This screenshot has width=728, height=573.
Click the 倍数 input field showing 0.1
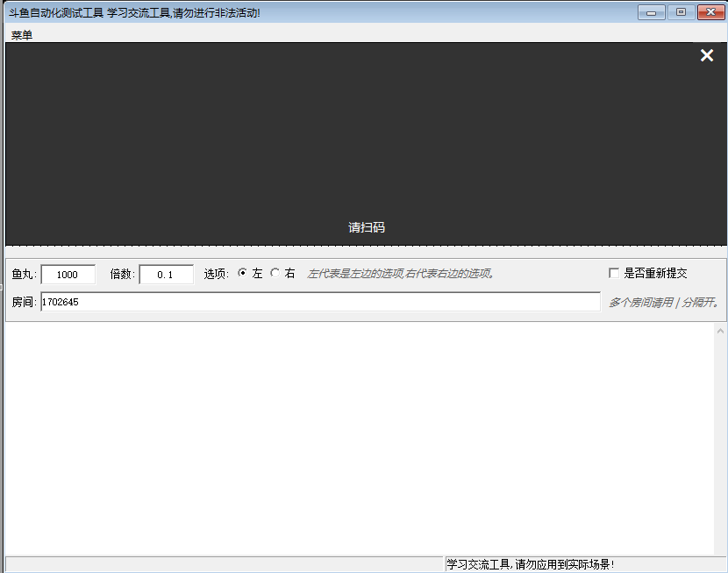(x=167, y=275)
